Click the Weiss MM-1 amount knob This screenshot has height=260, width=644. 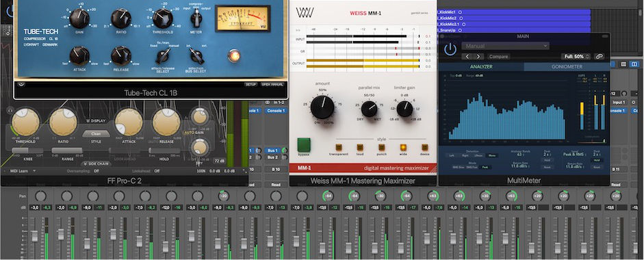point(322,107)
